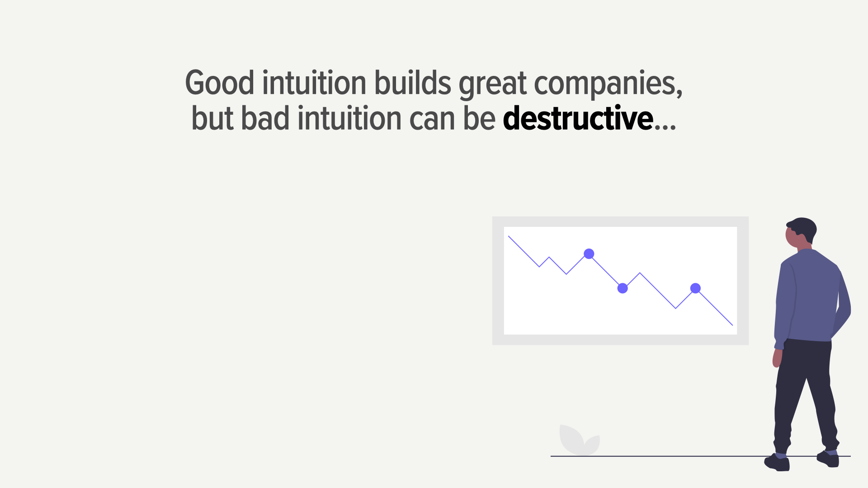Click the man's right shoe
Viewport: 868px width, 488px height.
click(828, 459)
